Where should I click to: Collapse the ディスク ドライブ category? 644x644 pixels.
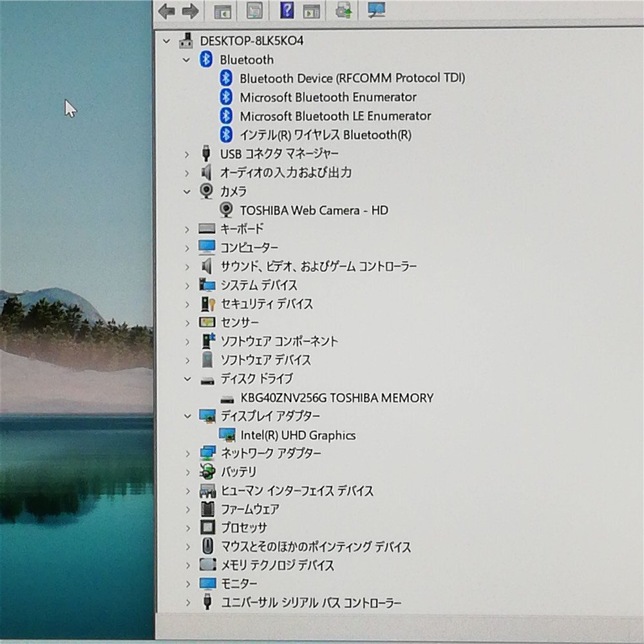(x=187, y=379)
